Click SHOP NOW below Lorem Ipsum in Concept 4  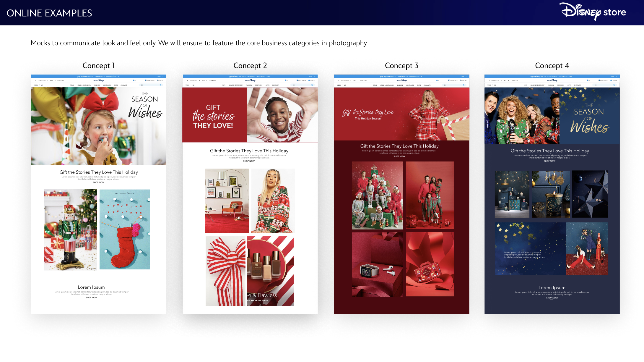[552, 298]
